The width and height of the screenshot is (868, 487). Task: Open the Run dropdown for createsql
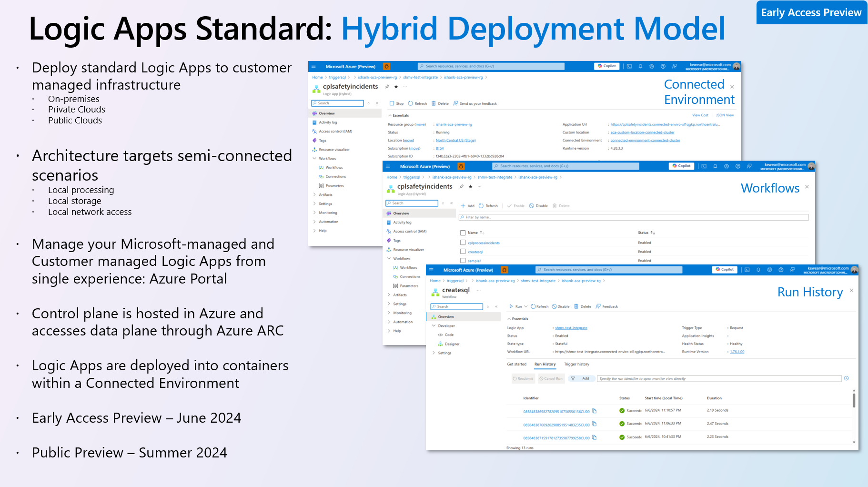[x=522, y=306]
